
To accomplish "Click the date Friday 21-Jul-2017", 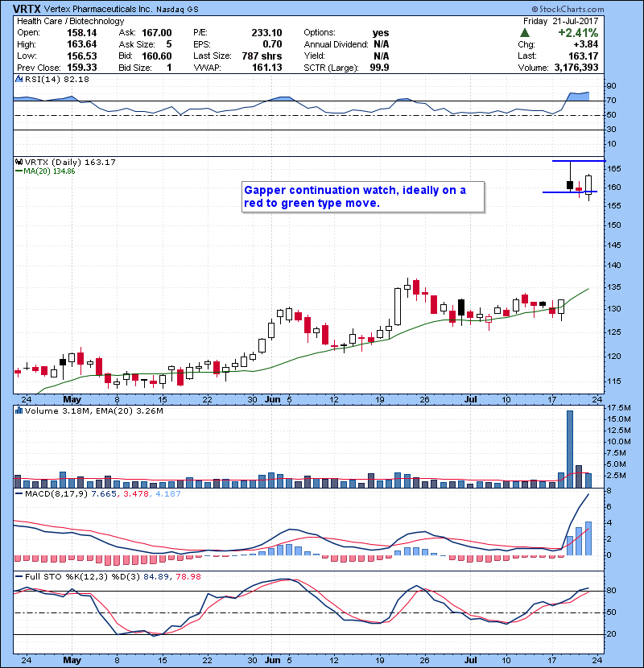I will point(561,21).
